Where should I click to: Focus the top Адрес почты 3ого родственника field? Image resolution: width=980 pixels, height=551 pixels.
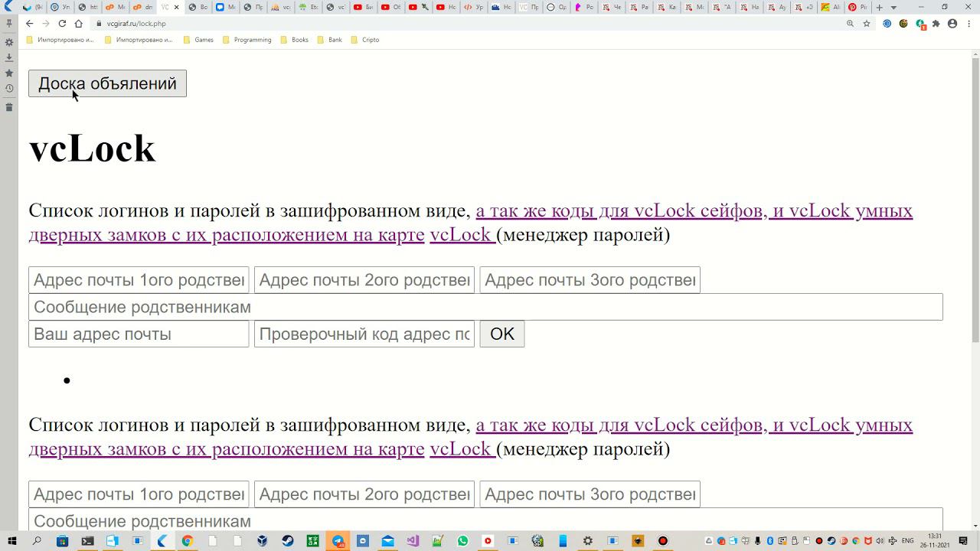590,280
